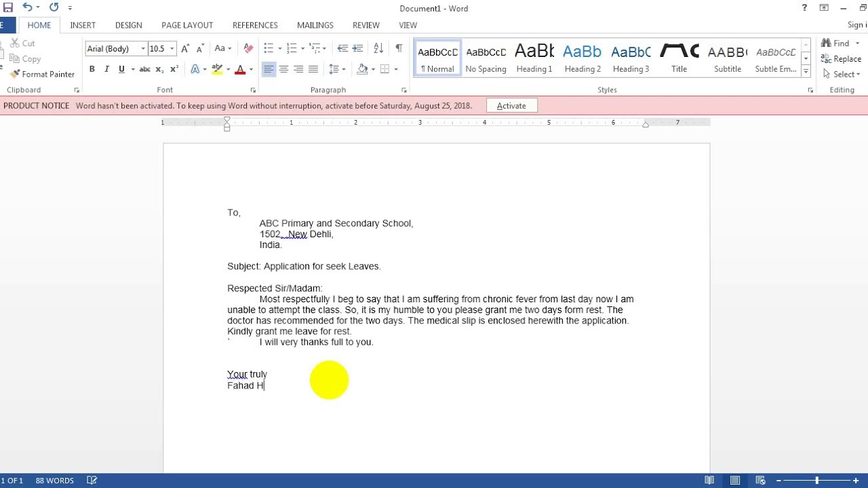
Task: Click the Undo arrow icon
Action: coord(27,7)
